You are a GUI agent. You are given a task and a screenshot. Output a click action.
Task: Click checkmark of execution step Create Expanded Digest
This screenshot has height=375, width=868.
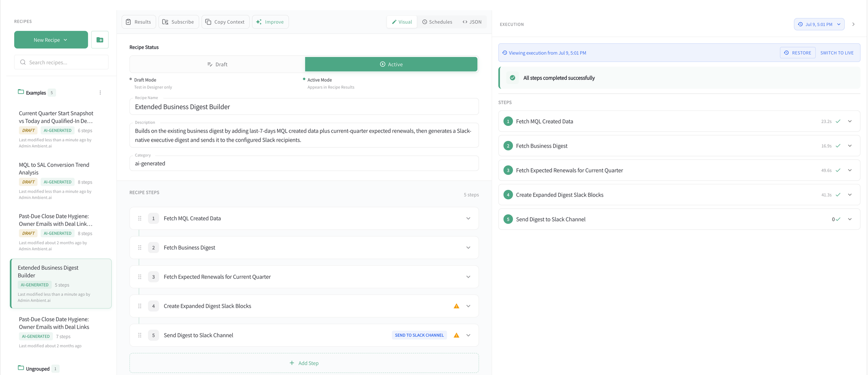pyautogui.click(x=838, y=195)
